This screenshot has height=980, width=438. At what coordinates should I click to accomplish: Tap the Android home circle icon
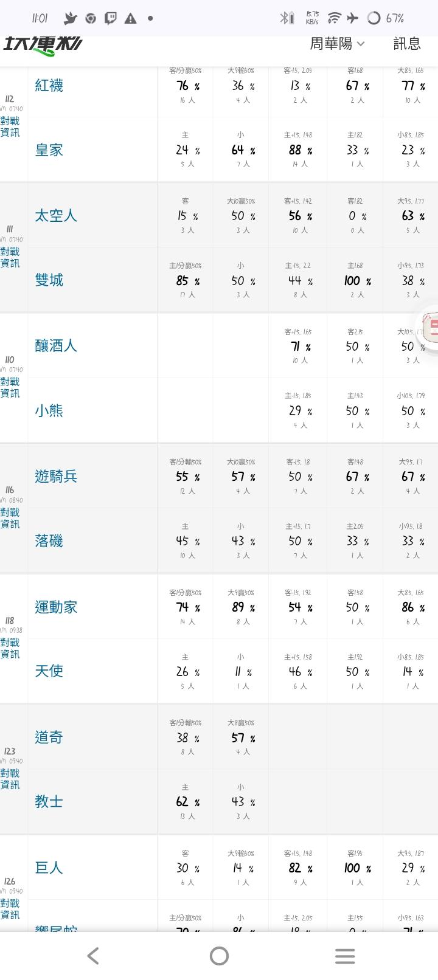219,956
